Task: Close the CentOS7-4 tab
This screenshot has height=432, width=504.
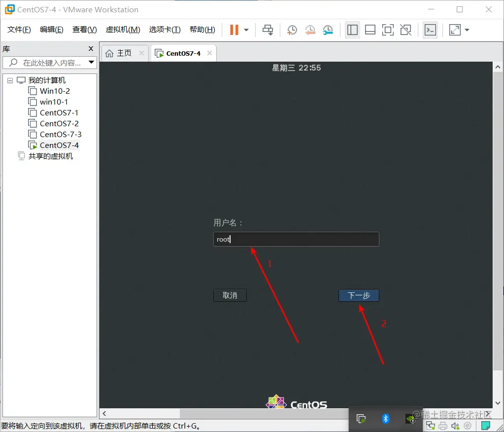Action: (x=209, y=53)
